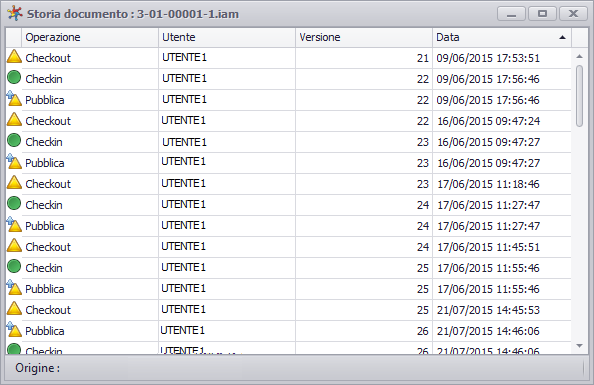Click the Pubblica icon dated 09/06/2015 17:56:46
This screenshot has height=385, width=594.
click(x=14, y=99)
